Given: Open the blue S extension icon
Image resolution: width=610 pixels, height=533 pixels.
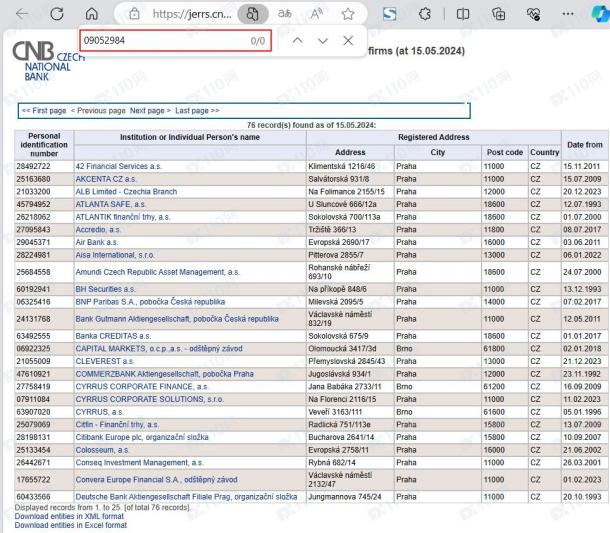Looking at the screenshot, I should click(x=389, y=14).
